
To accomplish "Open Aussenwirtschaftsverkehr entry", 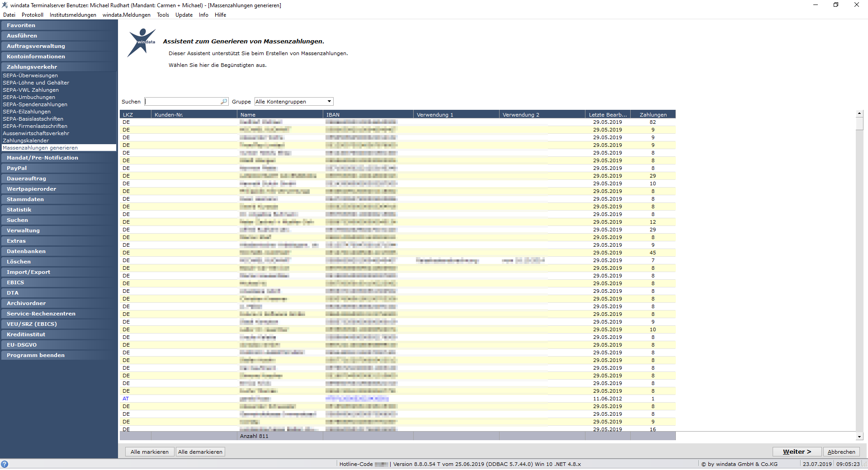I will coord(36,133).
